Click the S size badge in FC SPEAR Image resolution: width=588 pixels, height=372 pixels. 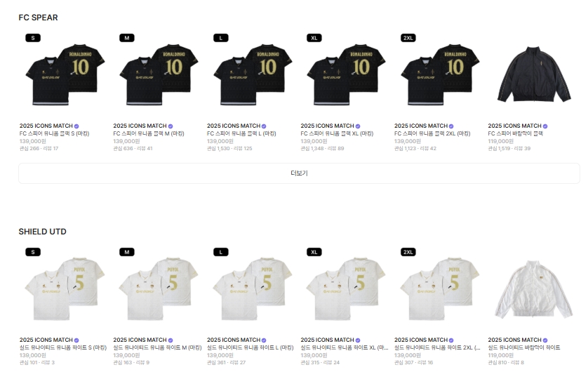point(33,38)
